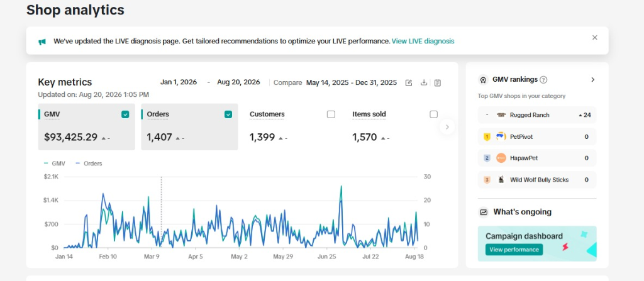Enable the Customers metric checkbox
The width and height of the screenshot is (644, 281).
331,114
